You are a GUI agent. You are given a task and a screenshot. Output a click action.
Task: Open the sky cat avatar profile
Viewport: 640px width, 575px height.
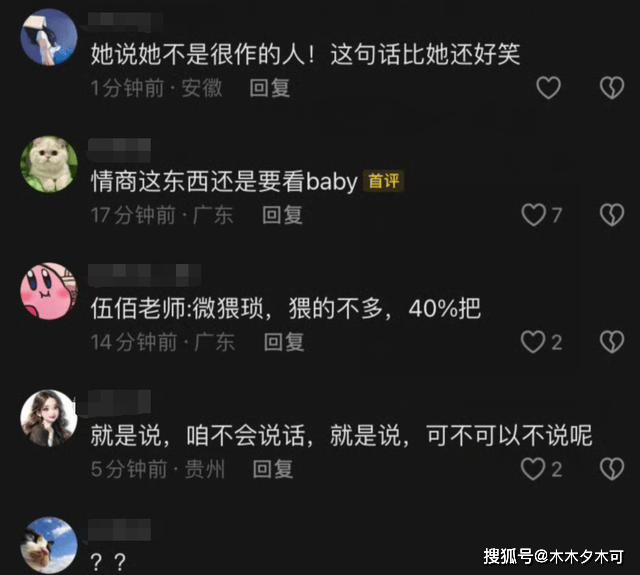pos(49,545)
